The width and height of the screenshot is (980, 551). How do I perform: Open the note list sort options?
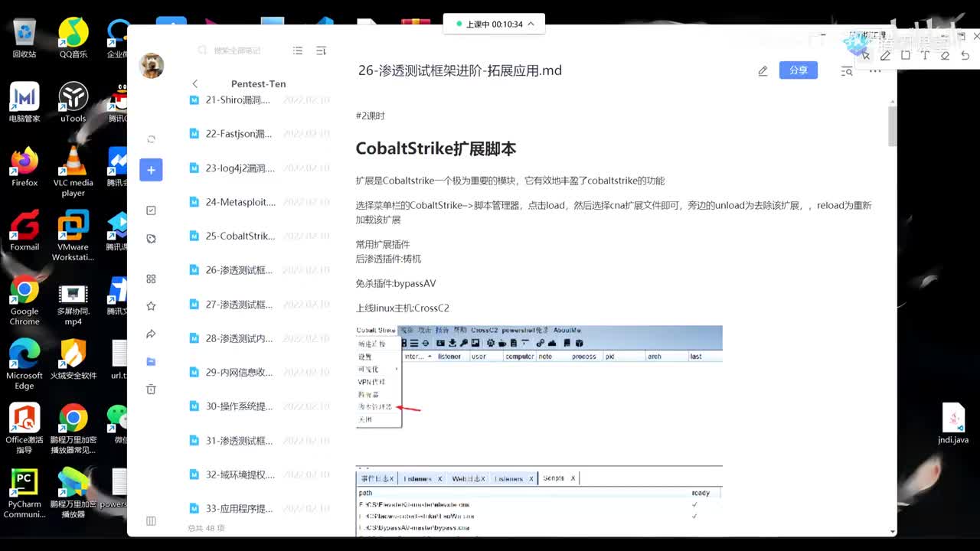coord(321,51)
